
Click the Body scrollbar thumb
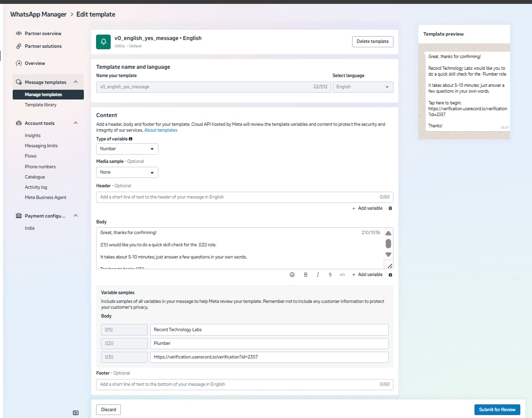coord(389,243)
